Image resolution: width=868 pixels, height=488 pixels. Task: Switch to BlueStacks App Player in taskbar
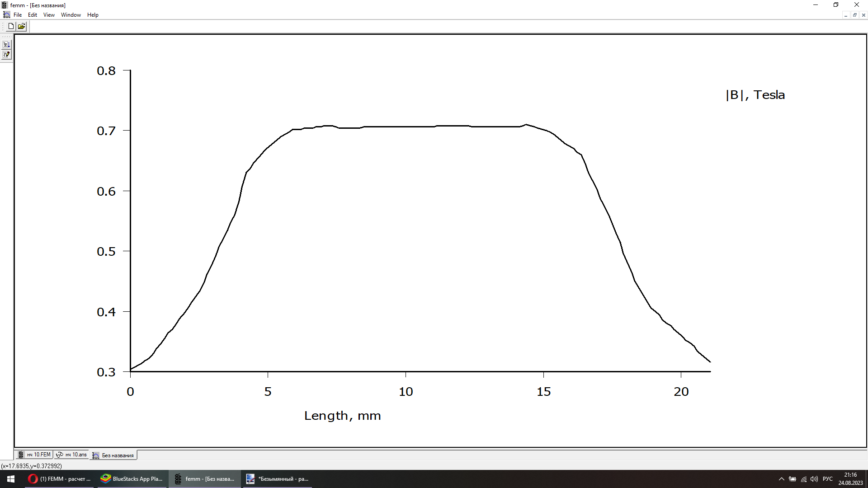tap(132, 479)
